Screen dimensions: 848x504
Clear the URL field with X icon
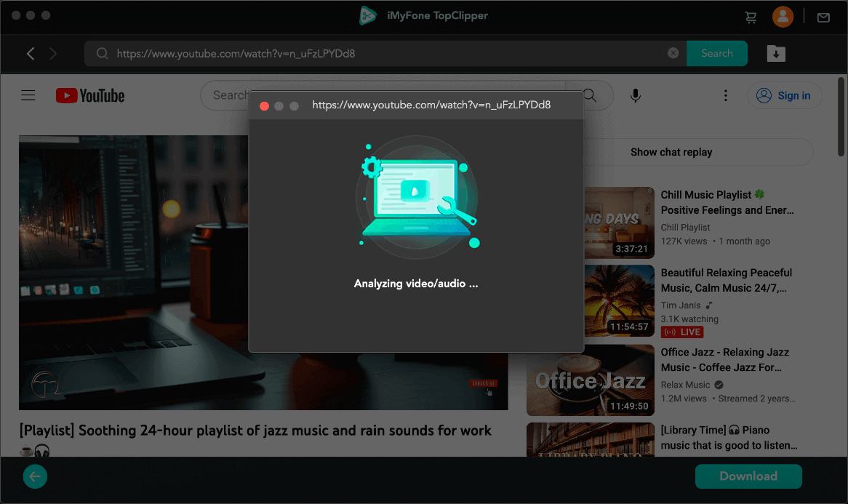[673, 53]
